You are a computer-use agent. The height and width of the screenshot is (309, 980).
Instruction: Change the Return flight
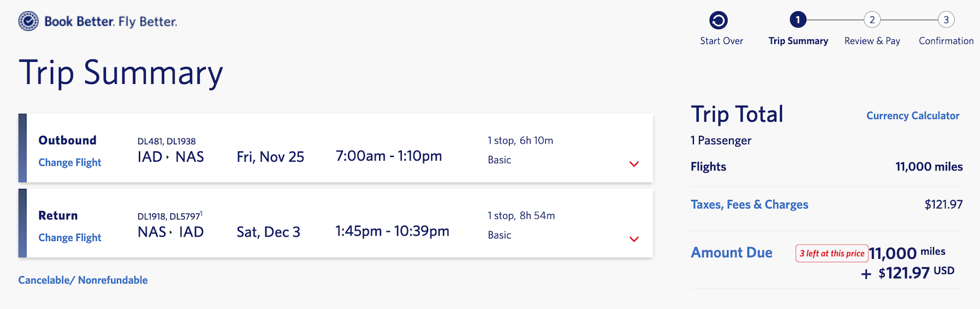point(70,238)
